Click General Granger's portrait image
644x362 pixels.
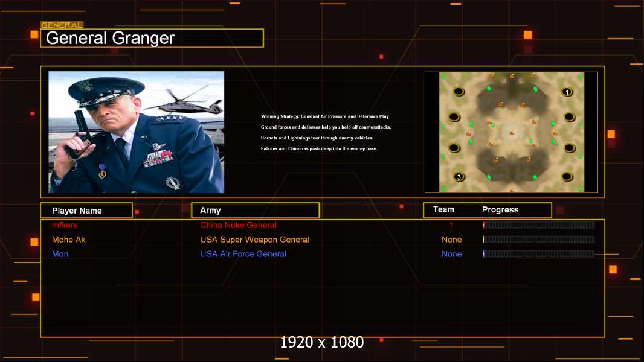point(137,132)
